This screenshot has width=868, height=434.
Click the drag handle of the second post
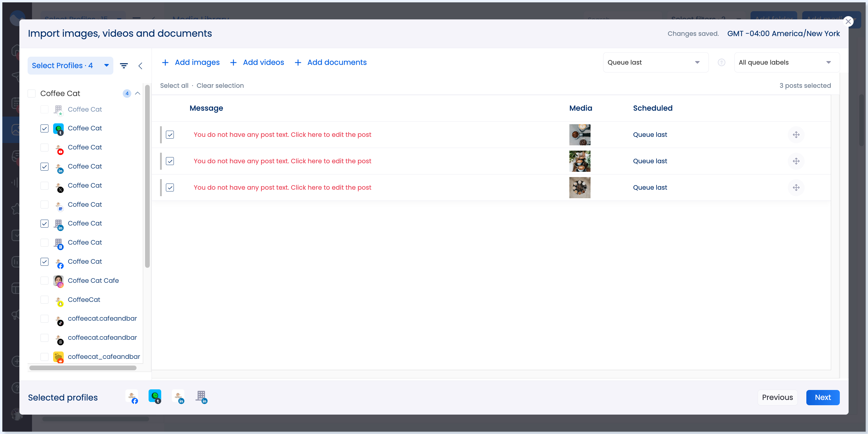[x=796, y=161]
